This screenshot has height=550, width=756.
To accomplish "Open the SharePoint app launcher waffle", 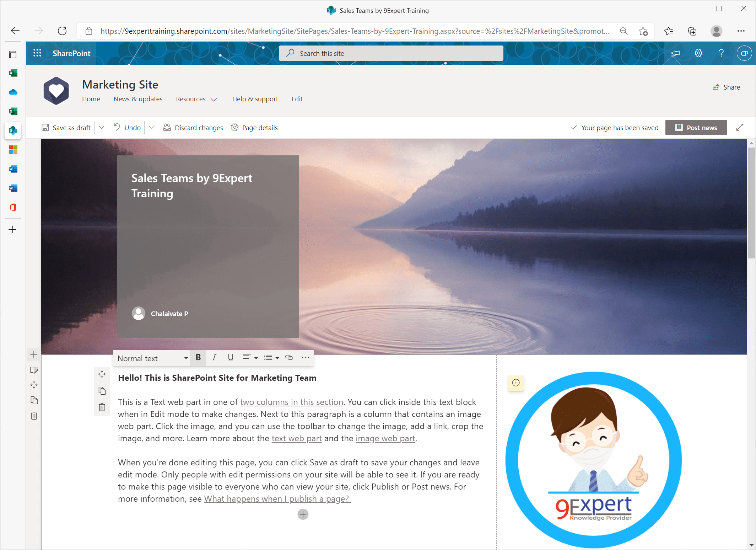I will coord(37,53).
